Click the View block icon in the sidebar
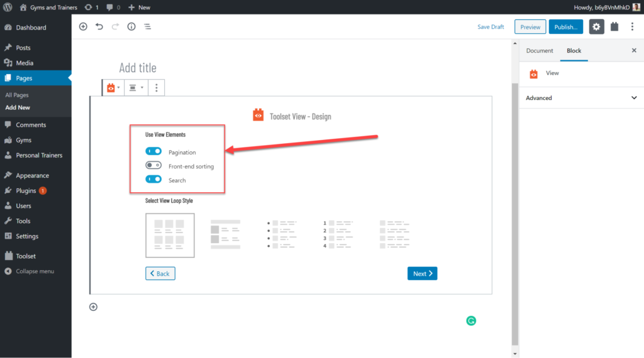 pyautogui.click(x=533, y=74)
